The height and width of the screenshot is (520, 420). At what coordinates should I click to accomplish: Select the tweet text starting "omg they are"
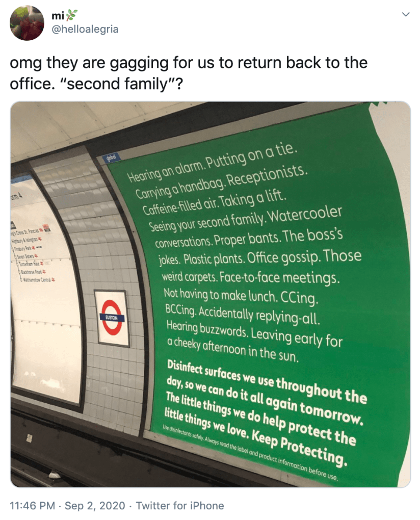(189, 63)
